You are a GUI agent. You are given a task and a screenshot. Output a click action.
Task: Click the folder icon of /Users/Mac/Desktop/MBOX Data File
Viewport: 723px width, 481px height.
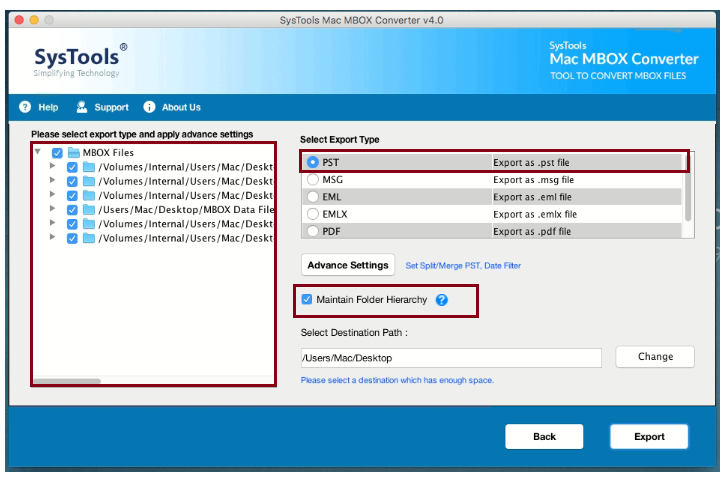(89, 209)
